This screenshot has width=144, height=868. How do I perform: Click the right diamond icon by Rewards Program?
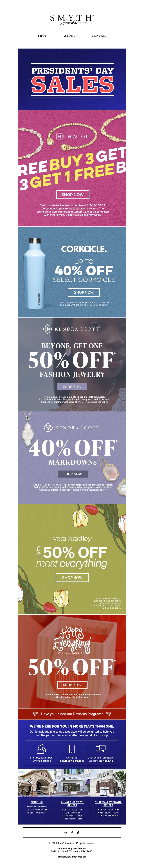pos(109,714)
